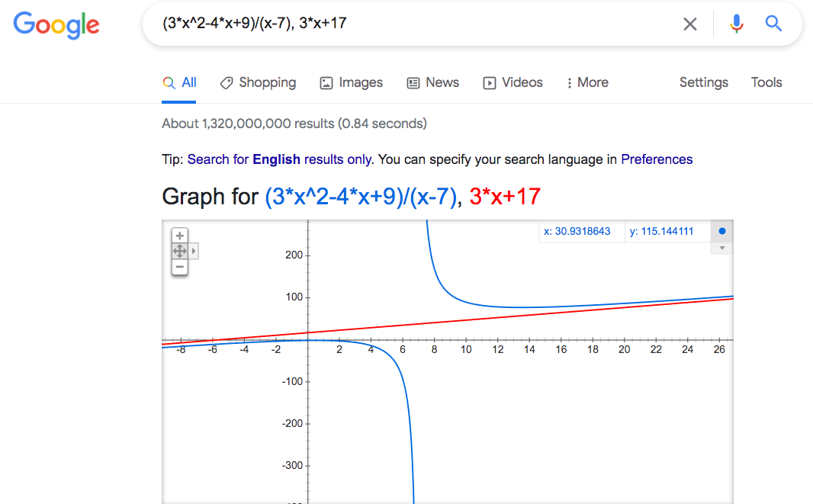Open search Settings
813x504 pixels.
point(703,82)
